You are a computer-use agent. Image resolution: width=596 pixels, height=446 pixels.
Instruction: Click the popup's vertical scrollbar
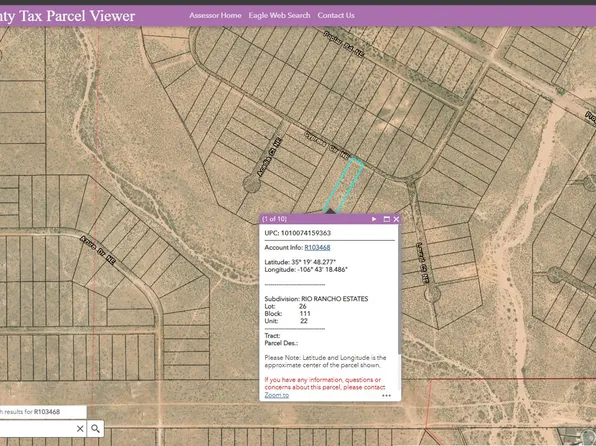(x=399, y=289)
